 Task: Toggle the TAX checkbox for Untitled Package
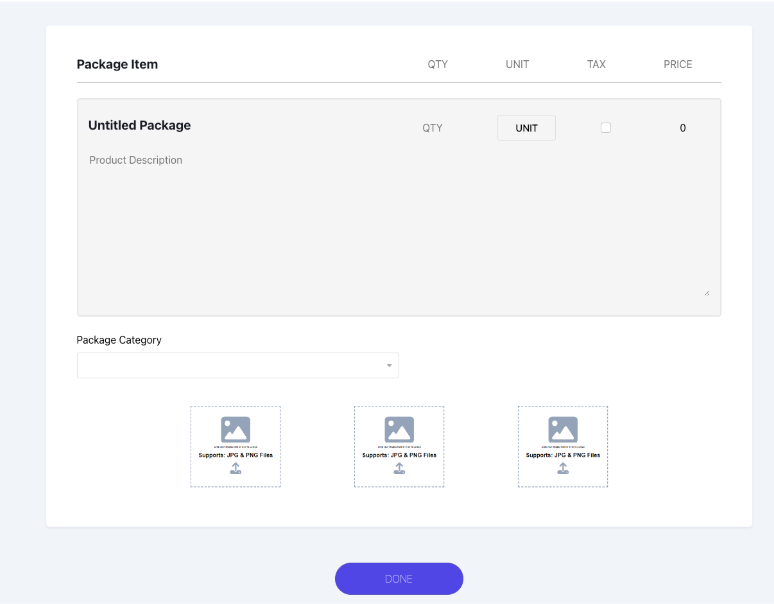tap(606, 128)
